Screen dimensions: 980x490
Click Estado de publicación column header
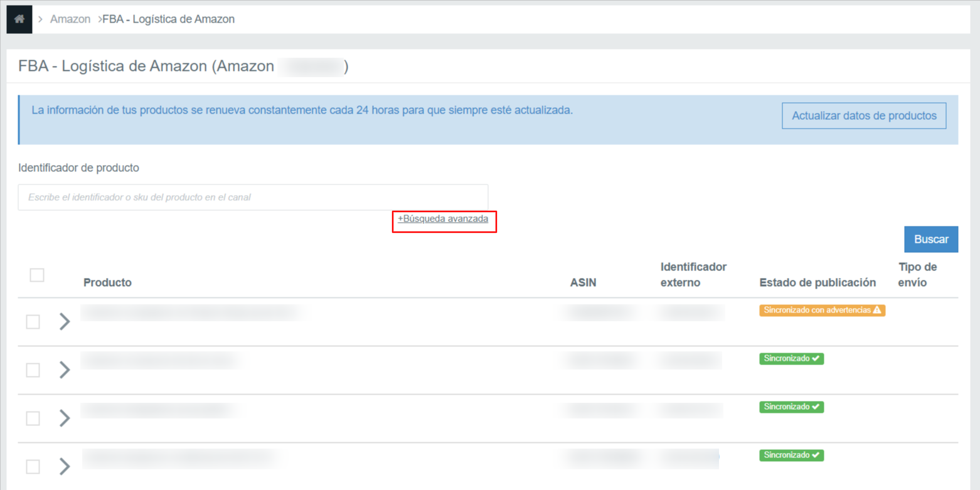click(818, 282)
